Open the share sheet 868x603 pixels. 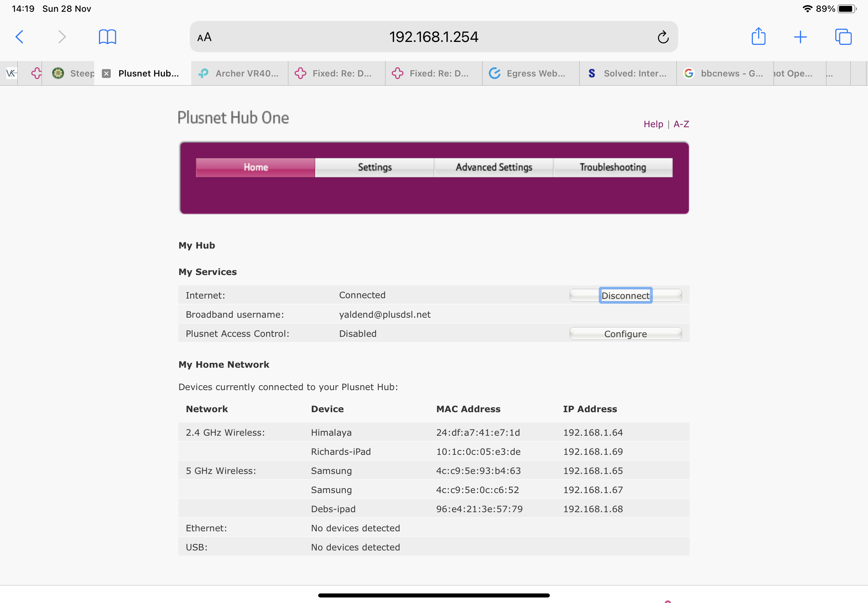[758, 37]
